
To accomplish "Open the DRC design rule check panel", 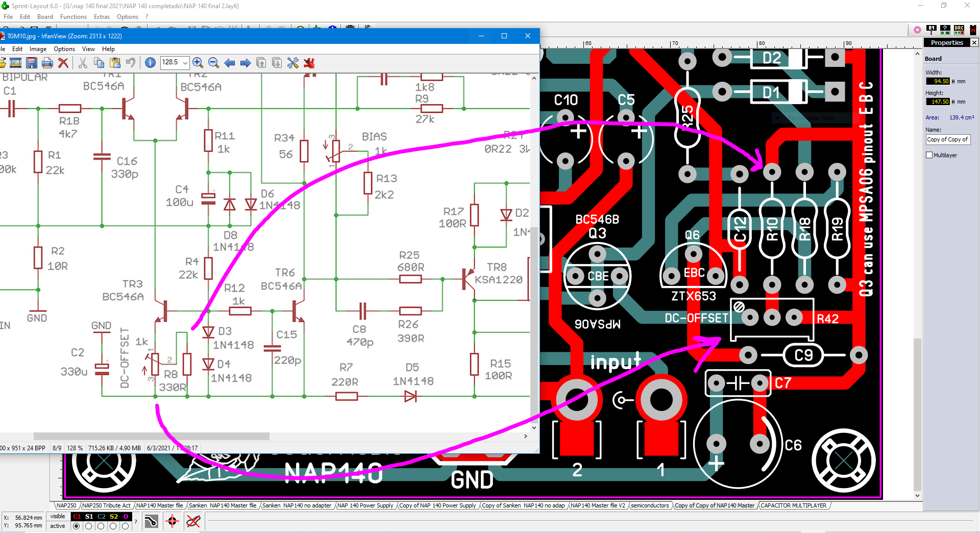I will point(959,30).
